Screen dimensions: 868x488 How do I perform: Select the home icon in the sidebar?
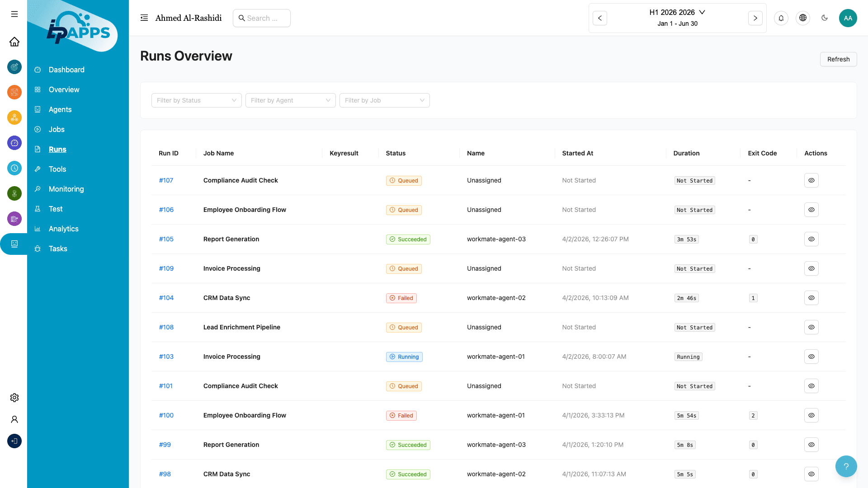14,42
